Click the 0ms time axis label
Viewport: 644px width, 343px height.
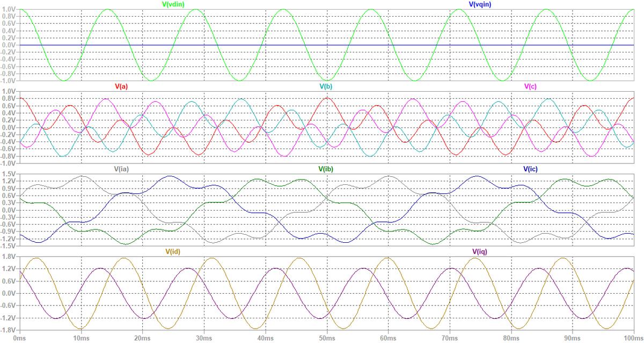click(20, 339)
